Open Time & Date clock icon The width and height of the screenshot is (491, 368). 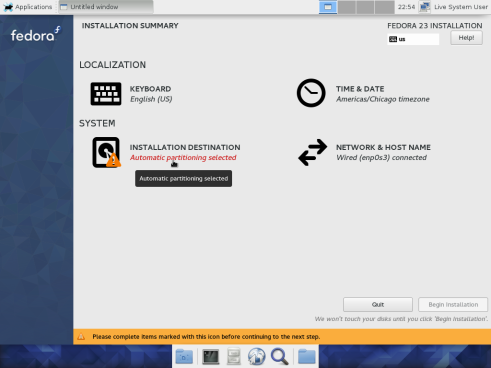[311, 93]
